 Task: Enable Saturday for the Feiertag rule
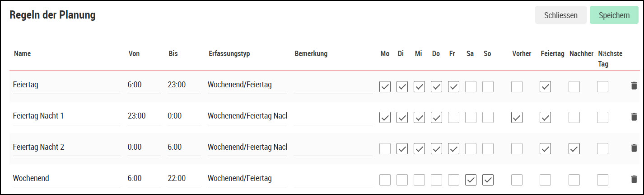click(471, 86)
